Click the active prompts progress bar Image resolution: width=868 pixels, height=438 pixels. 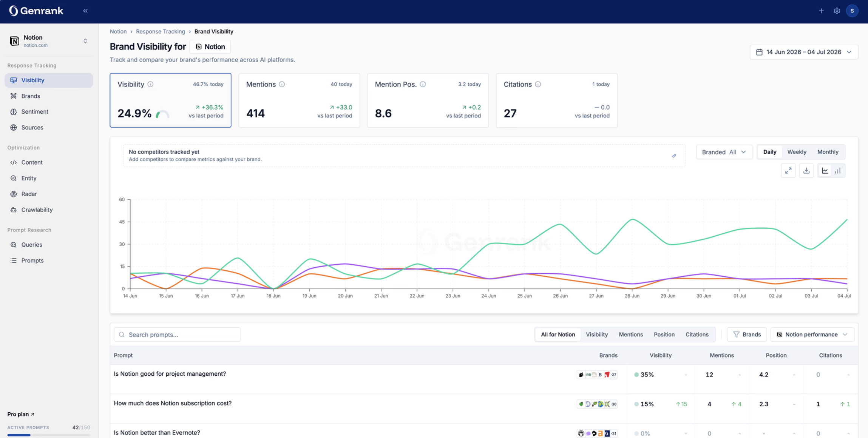point(49,435)
